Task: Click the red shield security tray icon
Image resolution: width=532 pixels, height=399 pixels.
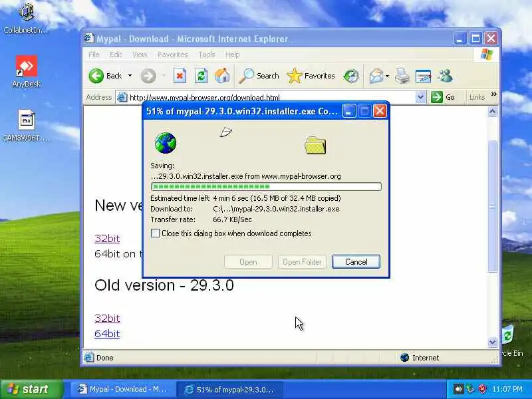Action: coord(481,389)
